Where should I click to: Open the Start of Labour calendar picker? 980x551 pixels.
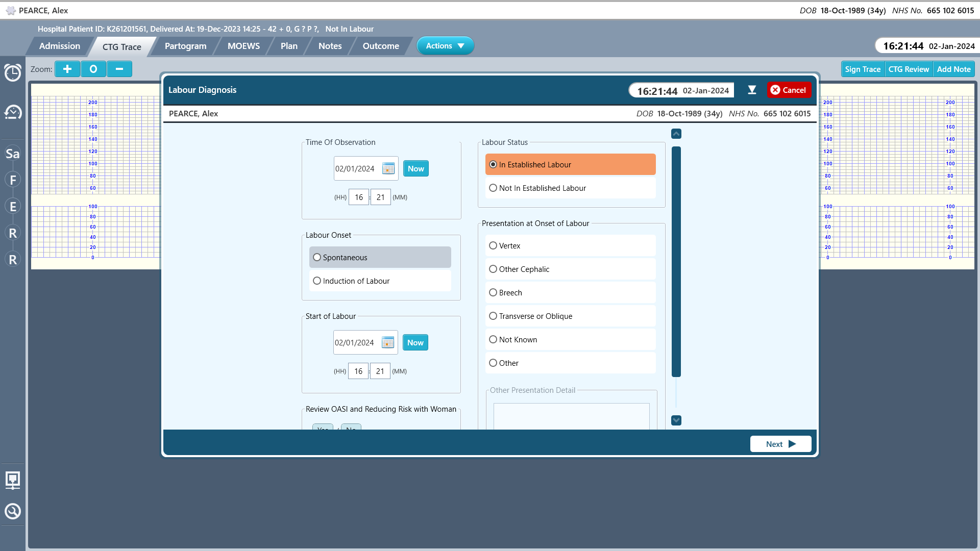pyautogui.click(x=388, y=343)
